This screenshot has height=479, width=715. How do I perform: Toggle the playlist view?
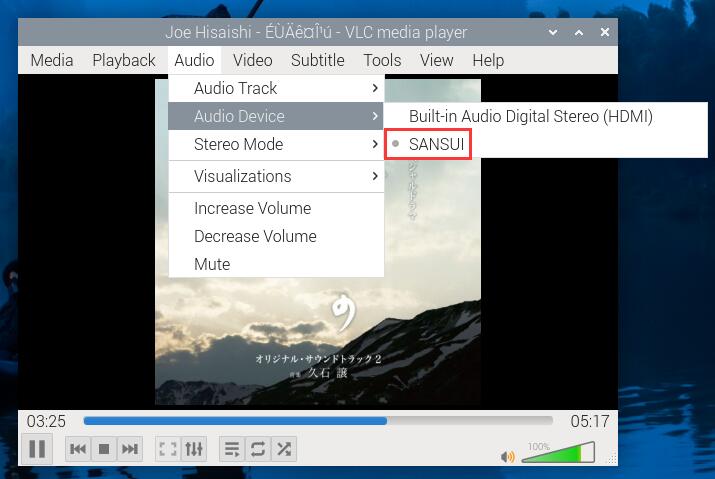point(232,450)
